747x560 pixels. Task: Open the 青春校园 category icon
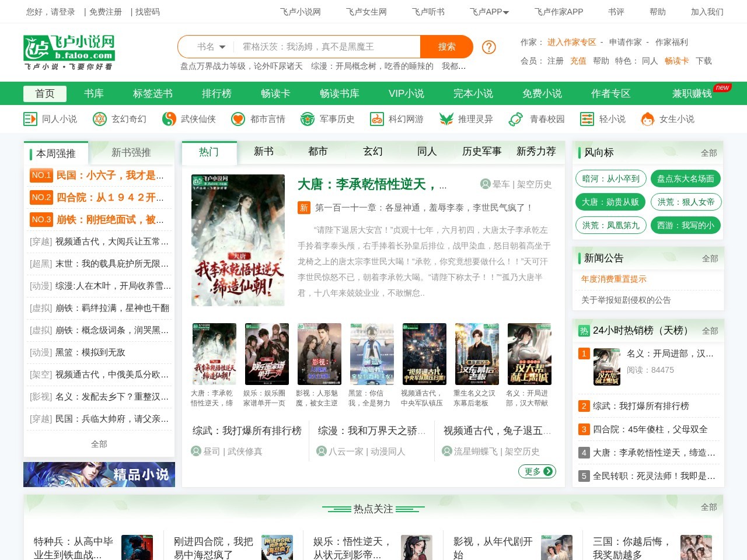coord(515,119)
